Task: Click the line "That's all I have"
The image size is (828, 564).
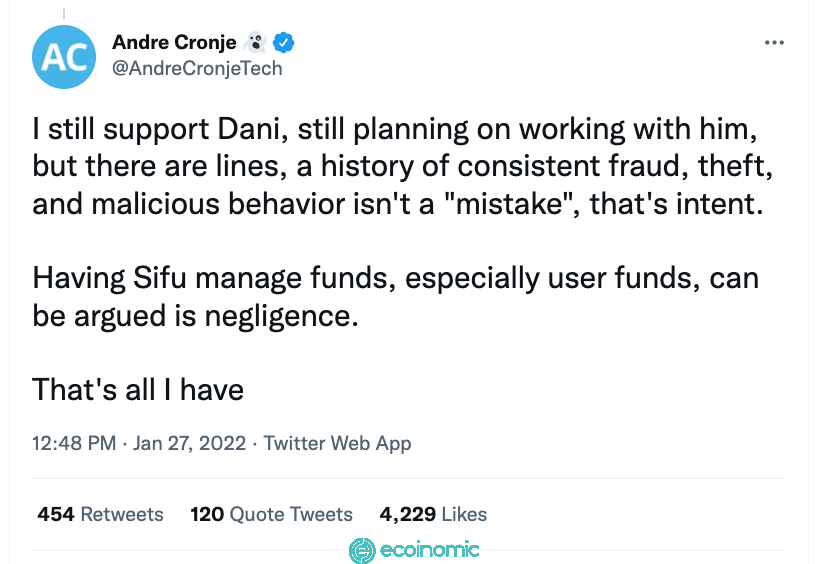Action: click(x=138, y=390)
